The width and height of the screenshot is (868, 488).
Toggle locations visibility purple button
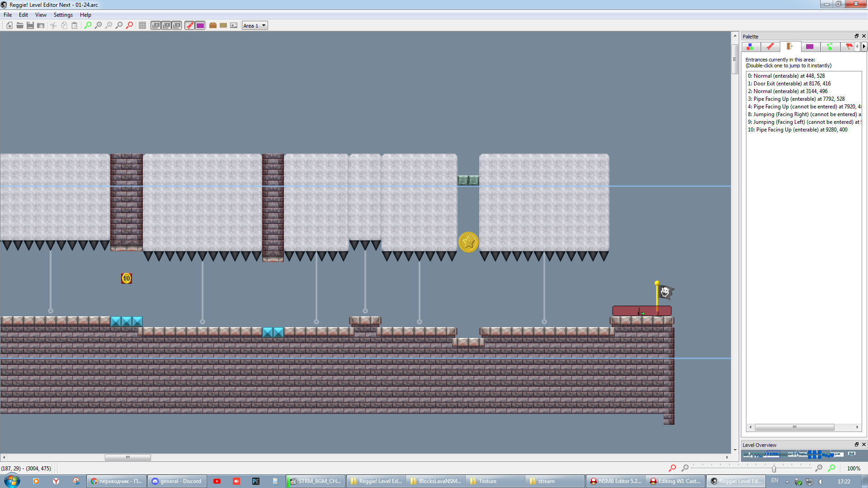(200, 25)
